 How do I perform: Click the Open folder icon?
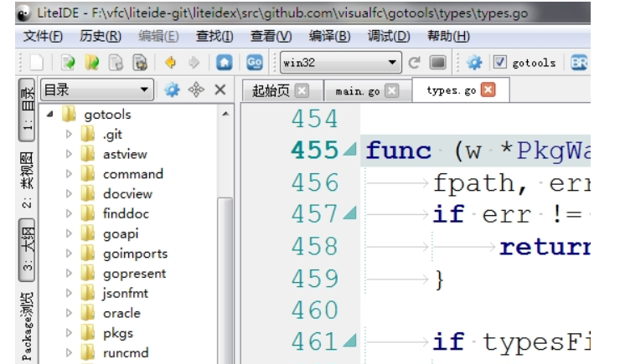(91, 63)
